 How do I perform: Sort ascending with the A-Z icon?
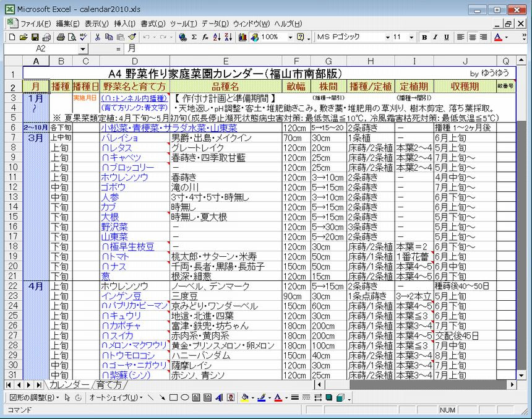tap(217, 37)
